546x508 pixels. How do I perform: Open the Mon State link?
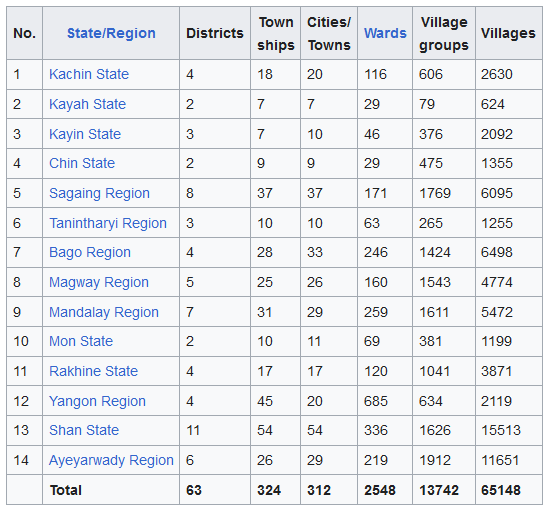[81, 341]
